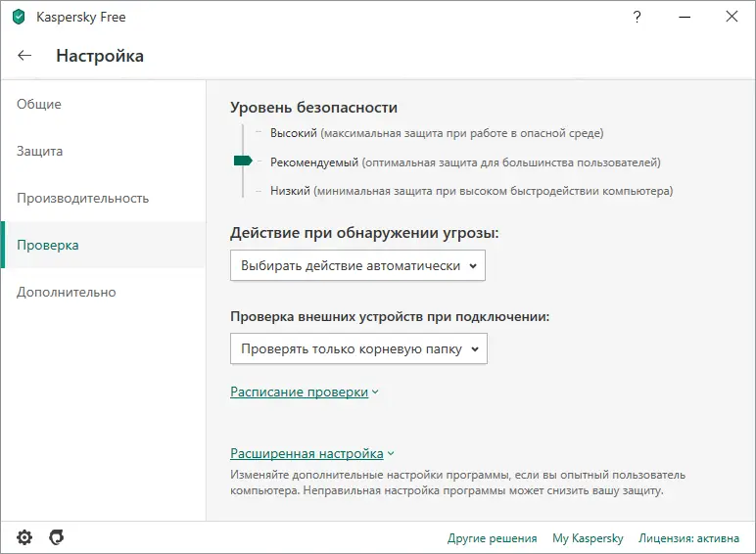The height and width of the screenshot is (554, 756).
Task: Click the green security level slider handle
Action: pos(243,162)
